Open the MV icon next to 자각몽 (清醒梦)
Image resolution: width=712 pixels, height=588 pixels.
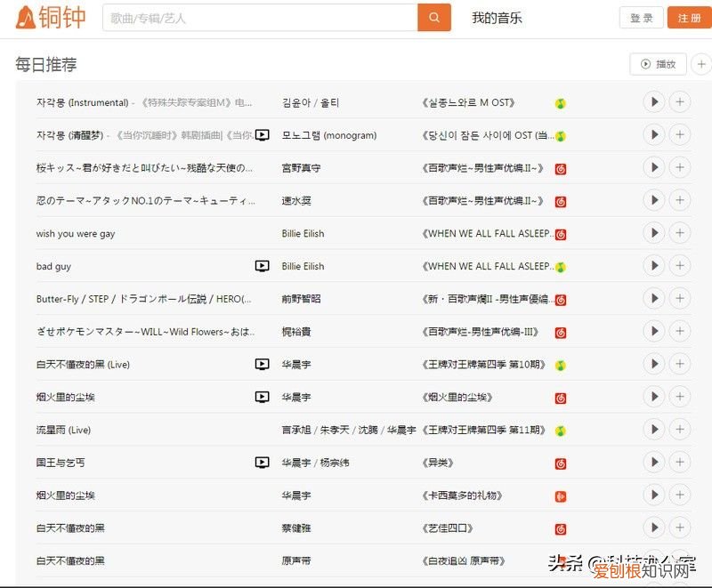click(x=263, y=134)
